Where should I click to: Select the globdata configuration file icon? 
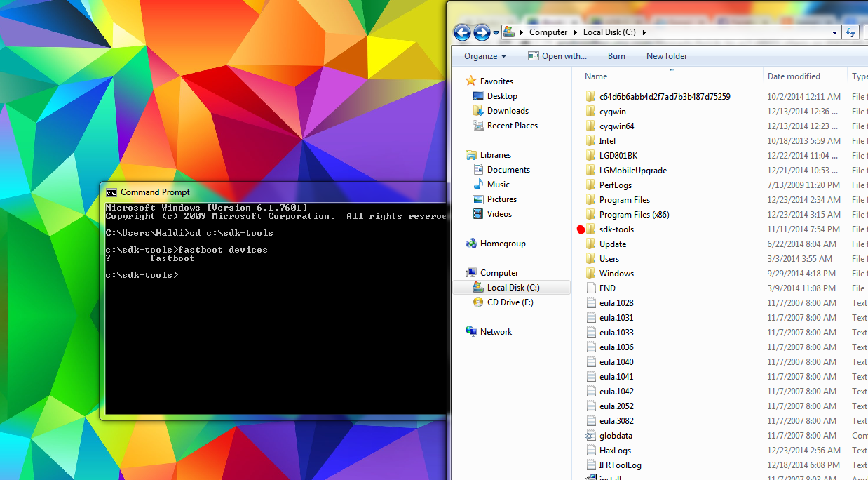click(590, 436)
